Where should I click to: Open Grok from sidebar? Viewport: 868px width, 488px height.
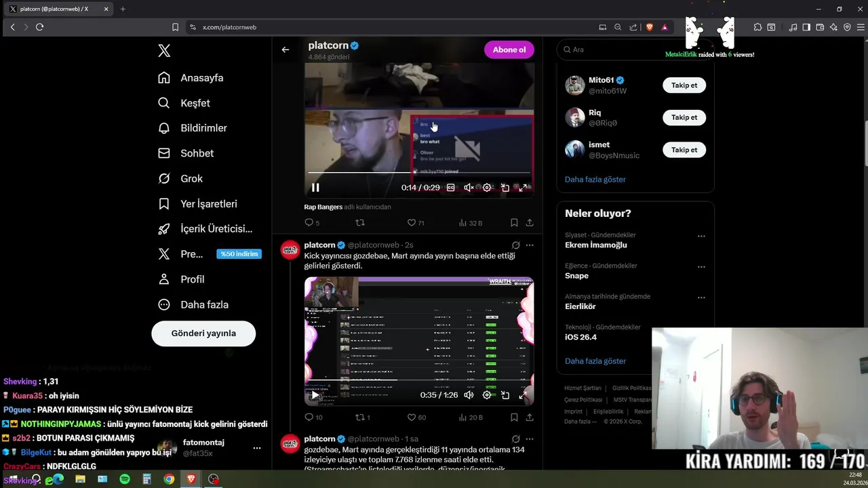click(x=180, y=178)
